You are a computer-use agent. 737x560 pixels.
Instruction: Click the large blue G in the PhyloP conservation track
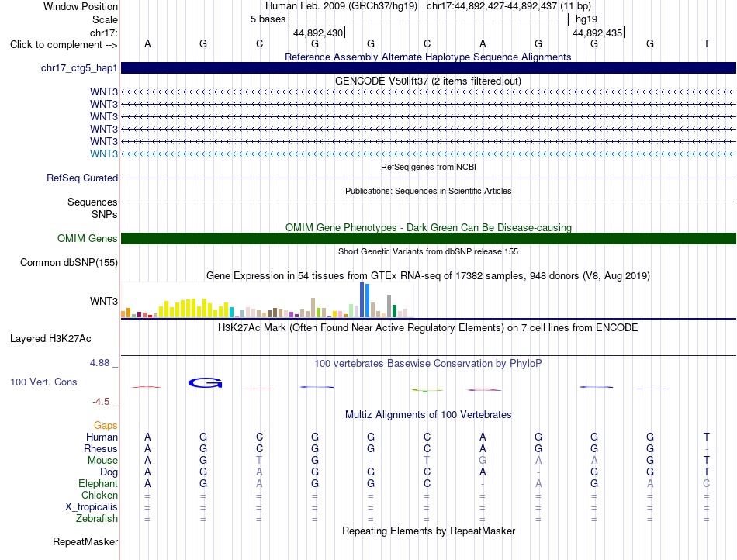205,383
